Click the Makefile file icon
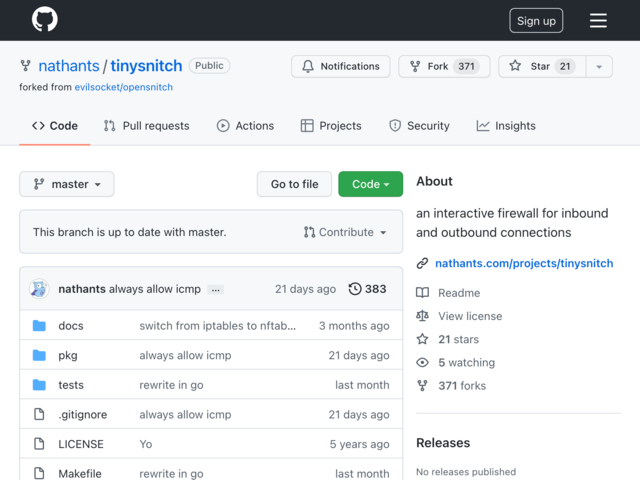 pyautogui.click(x=39, y=473)
